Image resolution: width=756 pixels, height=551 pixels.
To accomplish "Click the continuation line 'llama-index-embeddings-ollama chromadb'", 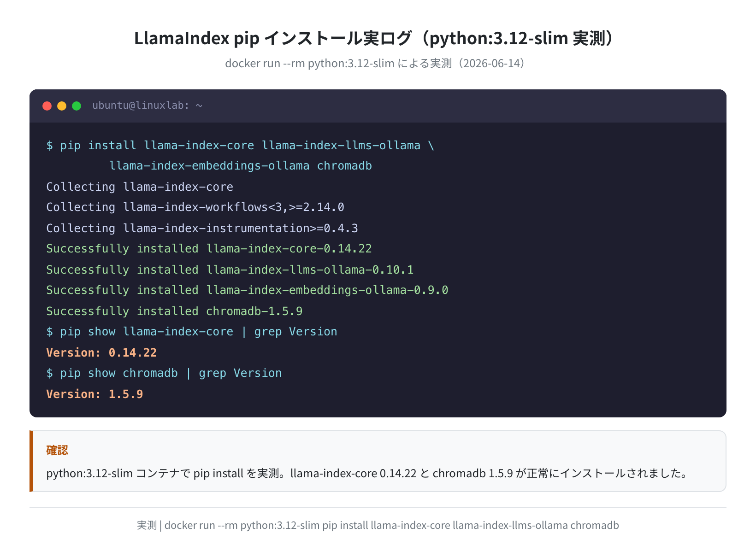I will pos(240,166).
